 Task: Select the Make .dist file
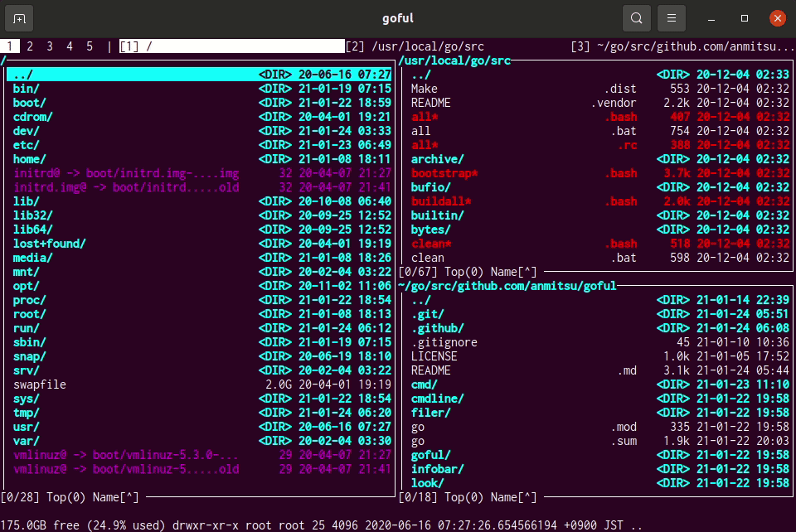pos(600,89)
